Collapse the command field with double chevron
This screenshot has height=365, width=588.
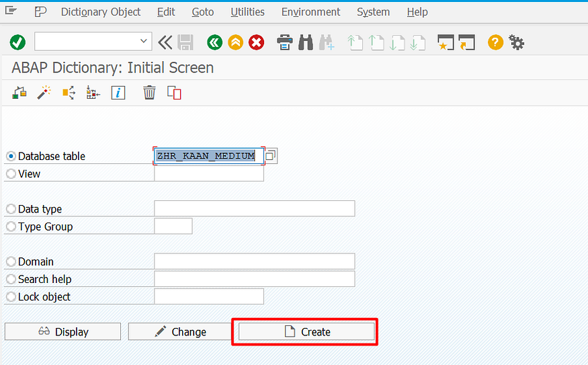[x=165, y=42]
